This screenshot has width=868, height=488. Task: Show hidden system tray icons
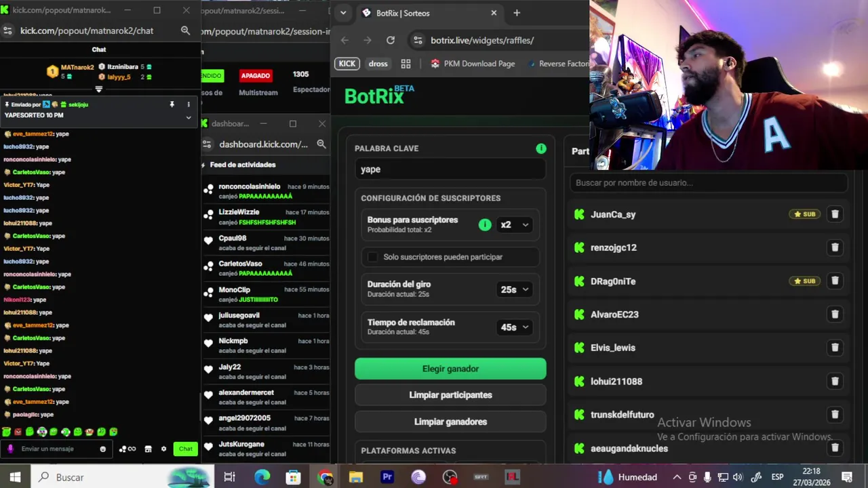677,477
